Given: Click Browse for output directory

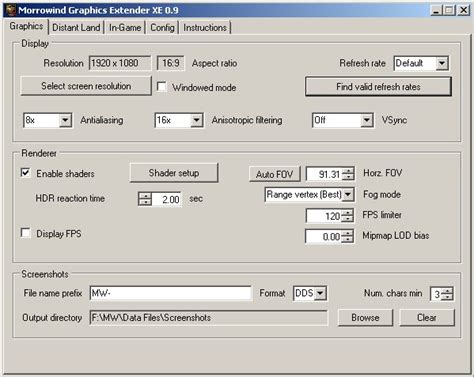Looking at the screenshot, I should [365, 317].
